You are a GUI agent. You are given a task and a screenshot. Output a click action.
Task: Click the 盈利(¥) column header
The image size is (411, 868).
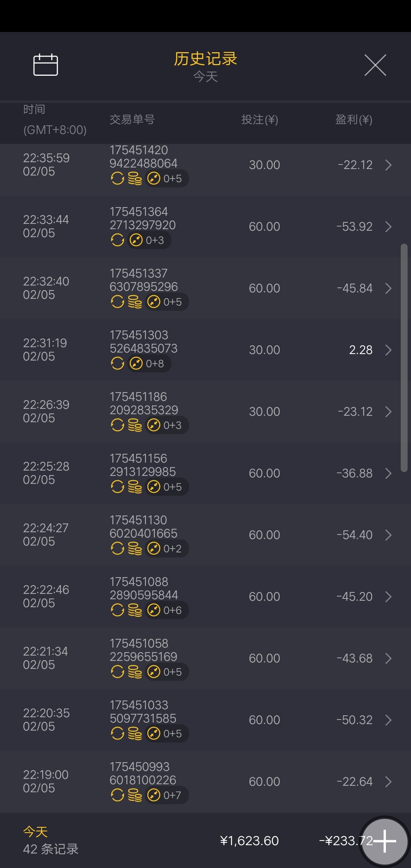354,120
